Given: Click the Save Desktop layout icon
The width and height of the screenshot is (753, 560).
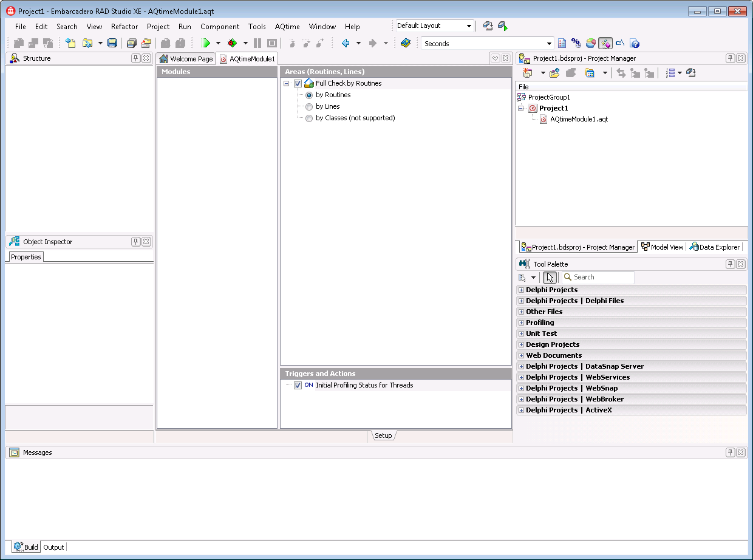Looking at the screenshot, I should pos(488,26).
